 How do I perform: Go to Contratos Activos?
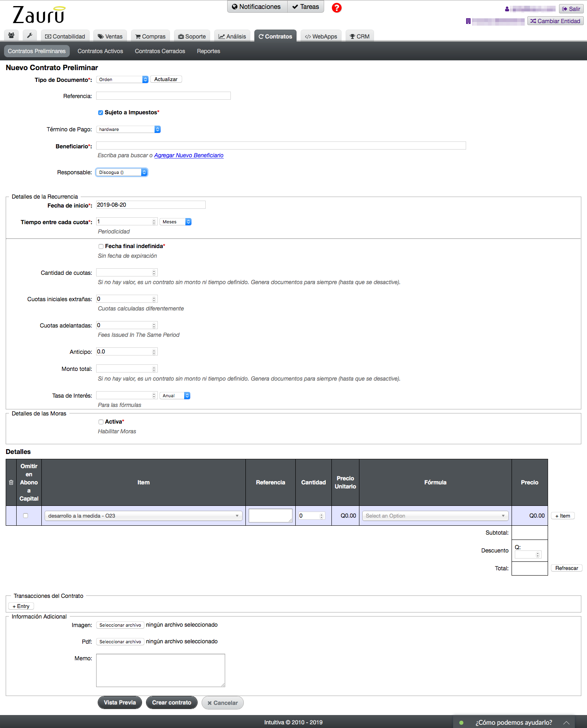[x=100, y=51]
